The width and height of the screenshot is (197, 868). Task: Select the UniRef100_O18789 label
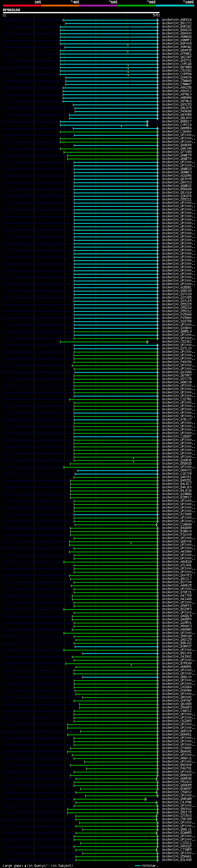point(176,321)
